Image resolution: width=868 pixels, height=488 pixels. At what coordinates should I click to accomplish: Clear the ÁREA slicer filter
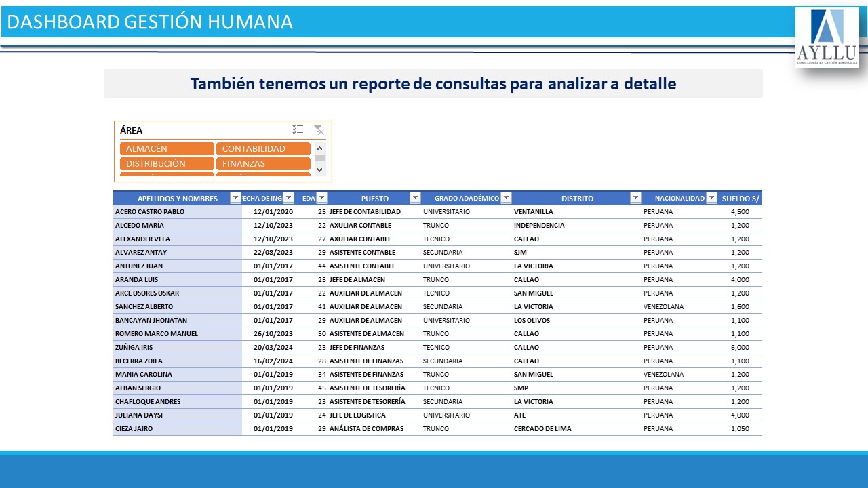pos(318,129)
